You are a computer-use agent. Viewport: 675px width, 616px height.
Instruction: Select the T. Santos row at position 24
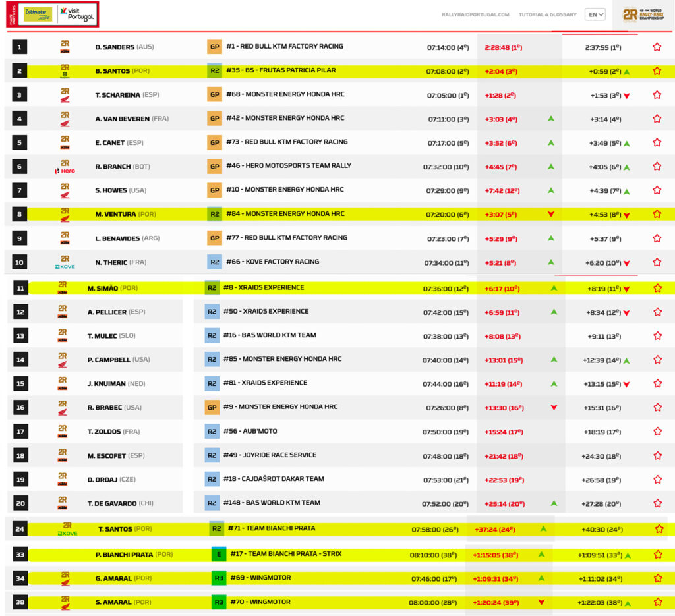[x=115, y=529]
